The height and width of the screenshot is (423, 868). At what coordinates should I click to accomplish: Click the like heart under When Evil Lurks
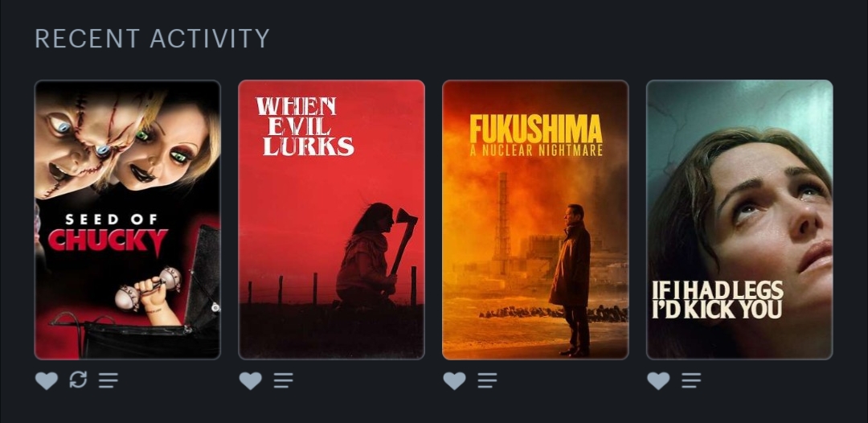250,380
